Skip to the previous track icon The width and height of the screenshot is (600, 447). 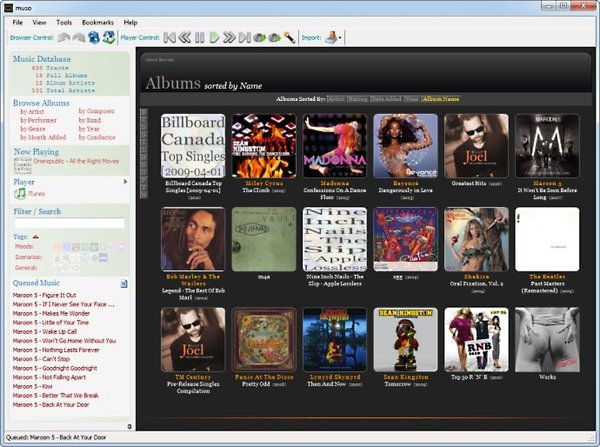pyautogui.click(x=171, y=38)
